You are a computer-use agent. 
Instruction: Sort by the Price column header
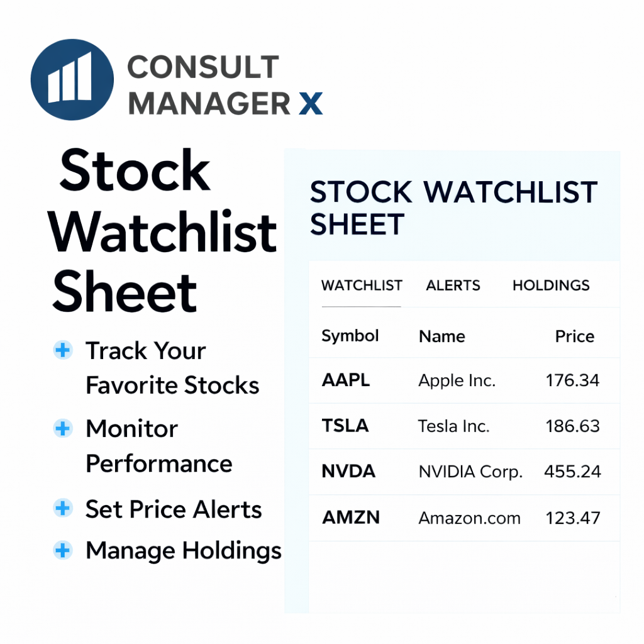coord(574,336)
